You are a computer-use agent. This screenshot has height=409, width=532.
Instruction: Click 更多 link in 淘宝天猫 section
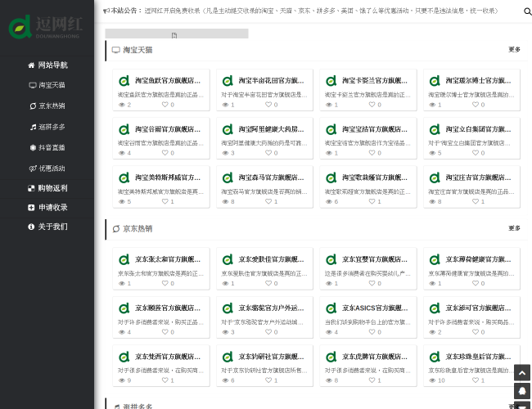(x=514, y=50)
